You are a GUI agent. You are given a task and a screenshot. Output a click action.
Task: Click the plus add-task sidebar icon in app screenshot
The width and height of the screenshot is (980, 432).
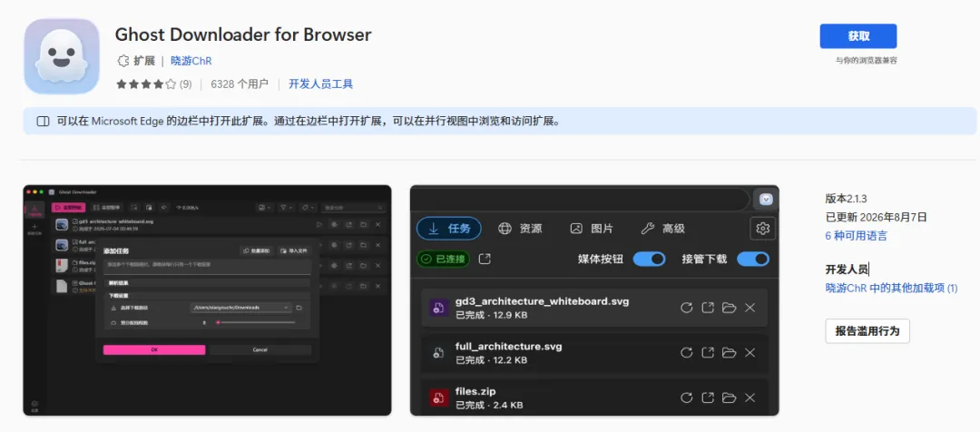click(34, 228)
